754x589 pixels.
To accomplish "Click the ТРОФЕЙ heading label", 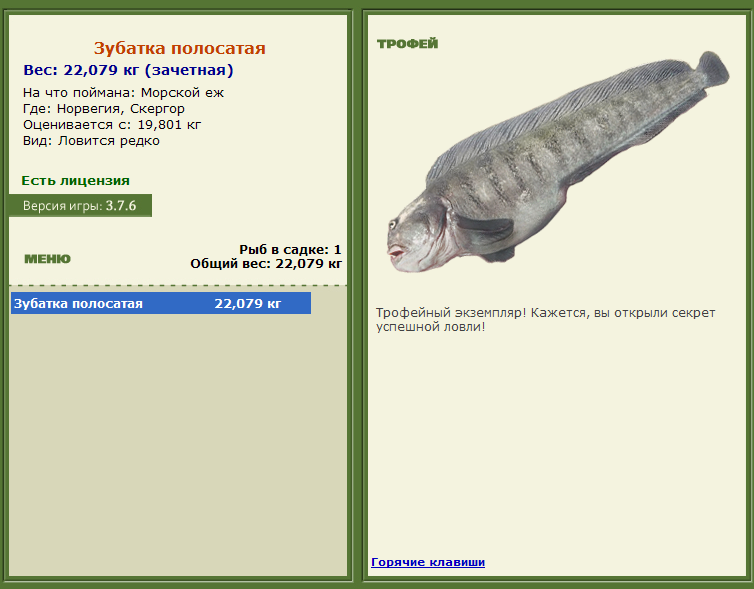I will [x=407, y=44].
